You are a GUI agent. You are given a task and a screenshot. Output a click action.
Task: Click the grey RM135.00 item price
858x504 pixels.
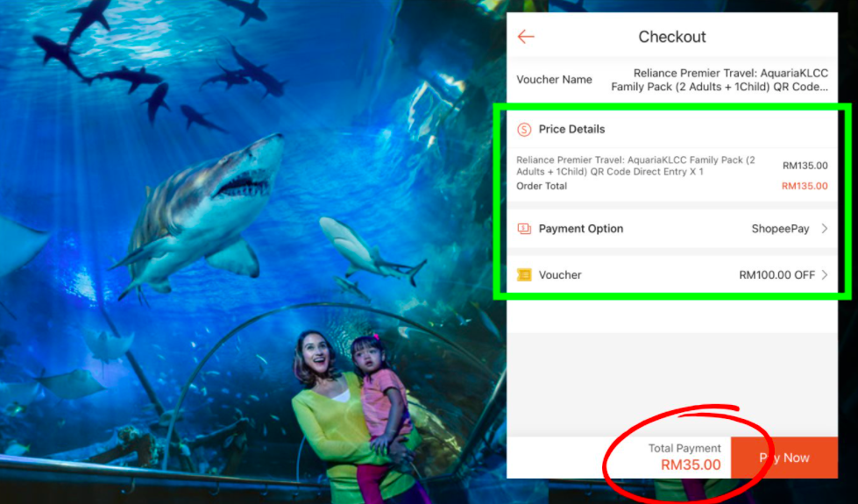[805, 166]
